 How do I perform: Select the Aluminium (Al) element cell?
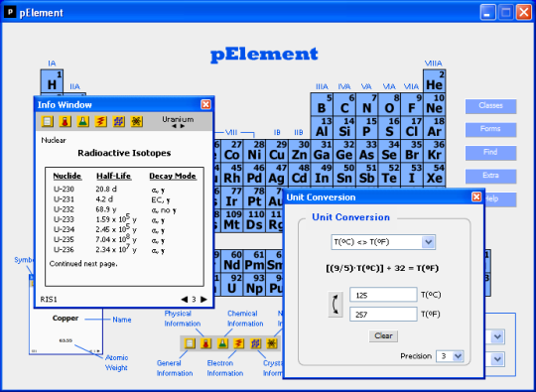pyautogui.click(x=322, y=127)
